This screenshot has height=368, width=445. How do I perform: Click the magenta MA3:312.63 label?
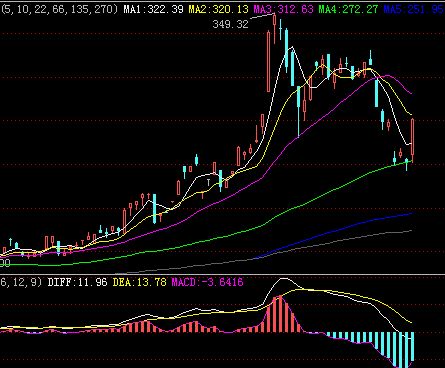283,9
